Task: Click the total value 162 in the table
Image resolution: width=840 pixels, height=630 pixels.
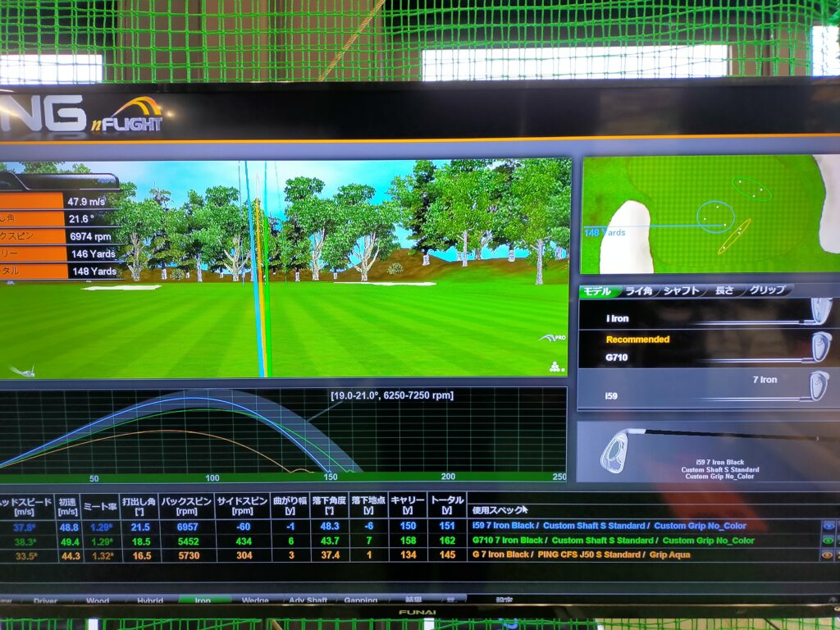Action: 447,541
